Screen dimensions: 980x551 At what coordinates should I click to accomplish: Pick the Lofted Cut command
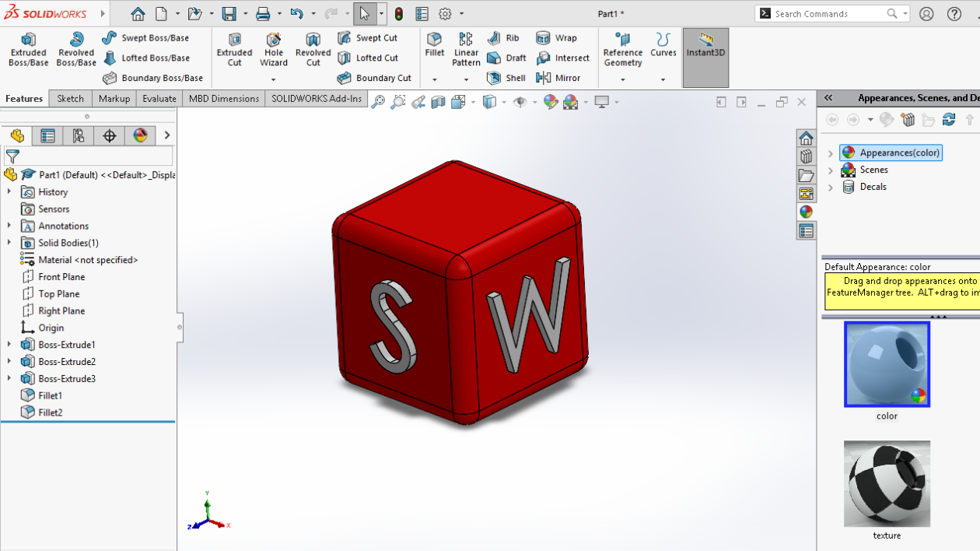(x=368, y=58)
